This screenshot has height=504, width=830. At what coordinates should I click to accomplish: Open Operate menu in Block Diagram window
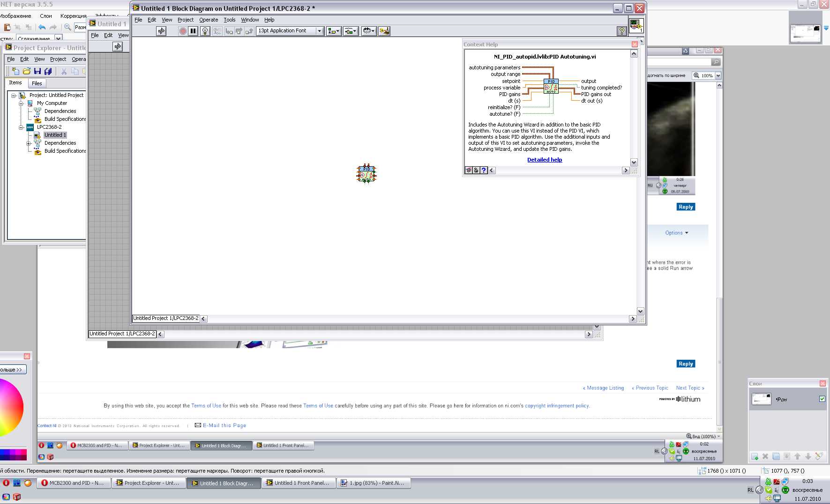pyautogui.click(x=209, y=20)
